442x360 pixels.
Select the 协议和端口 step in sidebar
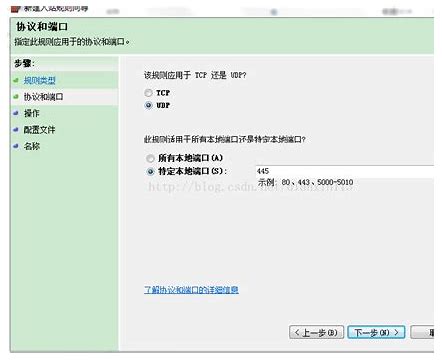click(43, 97)
